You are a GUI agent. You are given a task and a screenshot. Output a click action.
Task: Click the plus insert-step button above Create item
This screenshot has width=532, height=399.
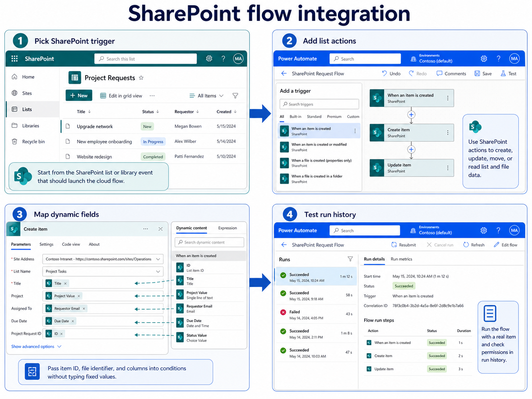(411, 115)
